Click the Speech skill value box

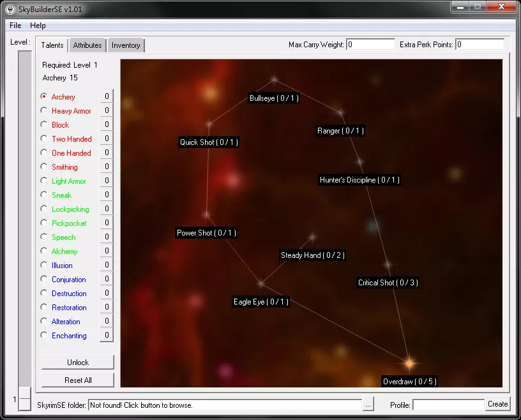pos(107,237)
